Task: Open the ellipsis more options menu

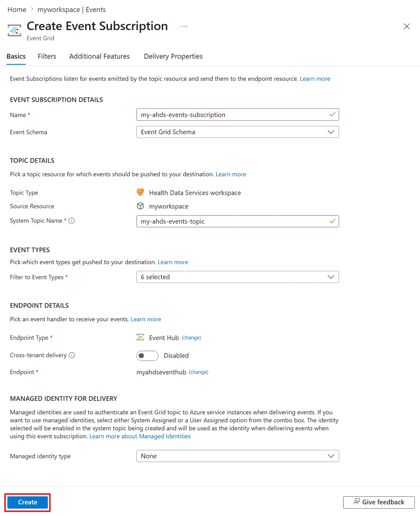Action: 184,26
